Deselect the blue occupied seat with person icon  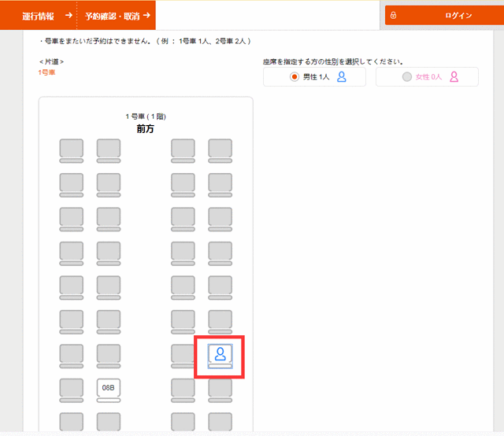coord(220,354)
